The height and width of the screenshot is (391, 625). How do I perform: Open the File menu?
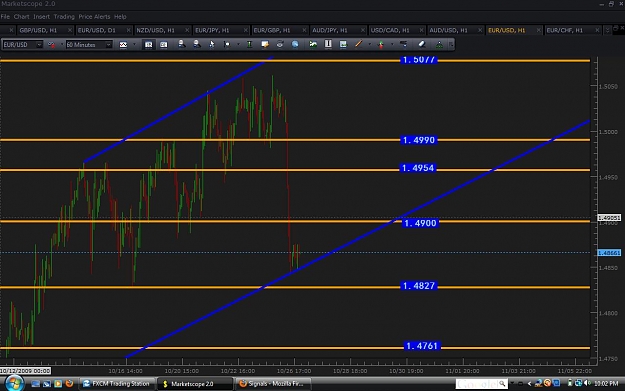click(x=5, y=17)
